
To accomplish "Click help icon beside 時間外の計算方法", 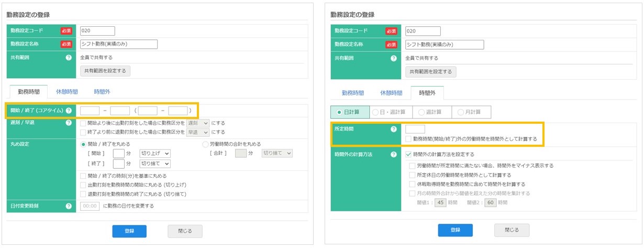I will (x=394, y=155).
